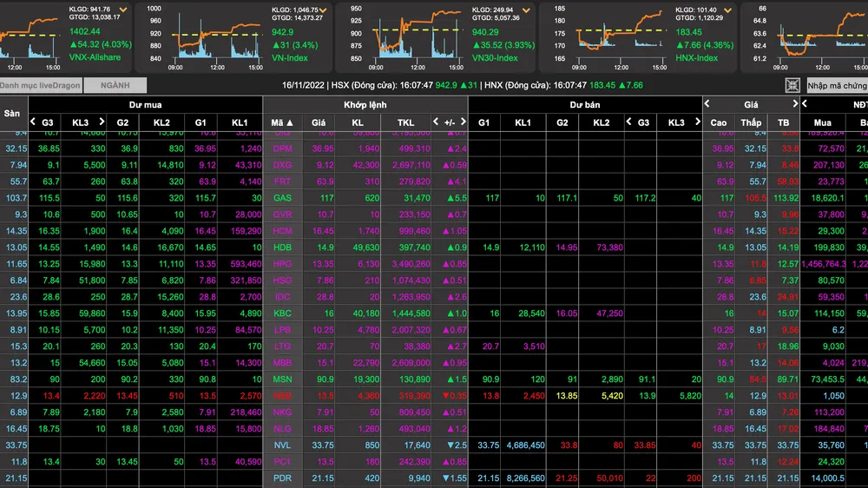Click the VN-Index value 942.9 beside its chart
868x488 pixels.
tap(282, 32)
